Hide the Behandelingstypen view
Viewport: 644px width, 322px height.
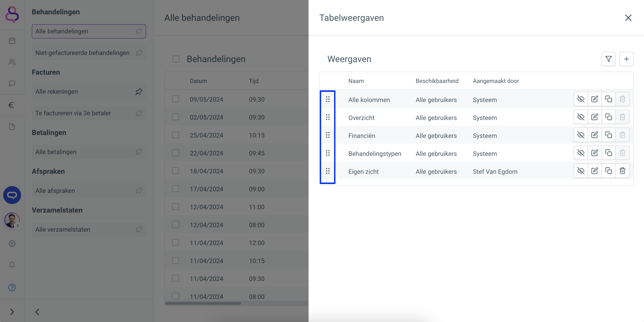pyautogui.click(x=581, y=153)
